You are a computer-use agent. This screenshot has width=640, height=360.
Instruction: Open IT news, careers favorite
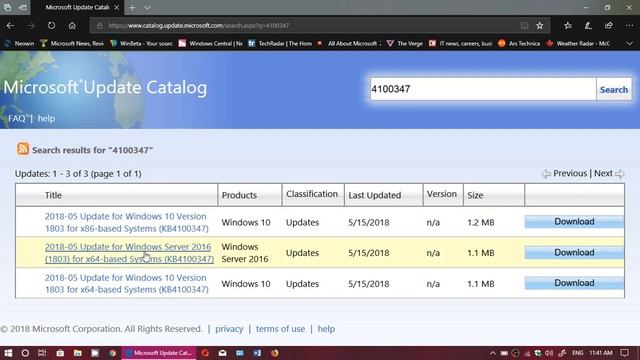click(x=461, y=43)
